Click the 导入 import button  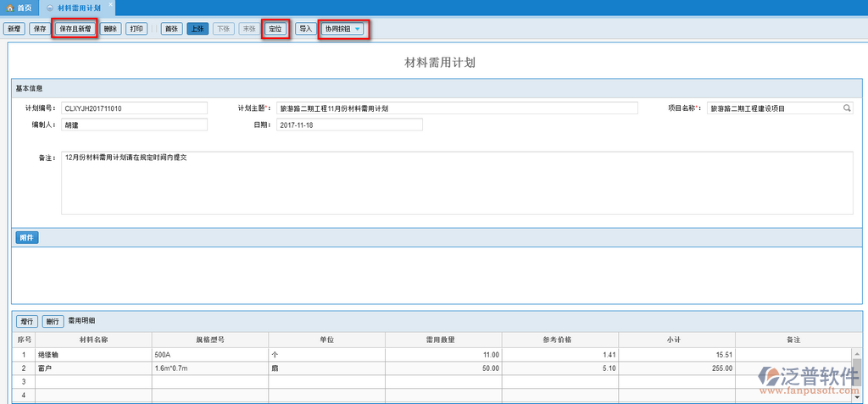pyautogui.click(x=305, y=29)
